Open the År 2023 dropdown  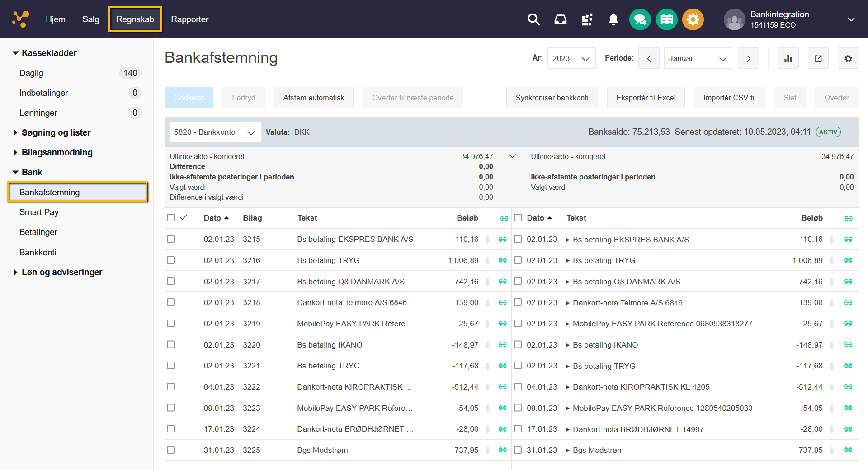[571, 58]
